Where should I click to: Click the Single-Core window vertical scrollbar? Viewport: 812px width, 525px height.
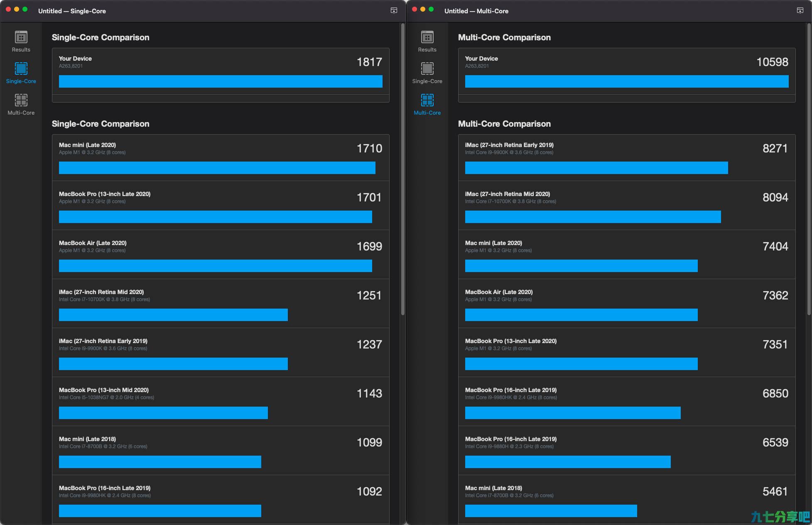coord(402,169)
